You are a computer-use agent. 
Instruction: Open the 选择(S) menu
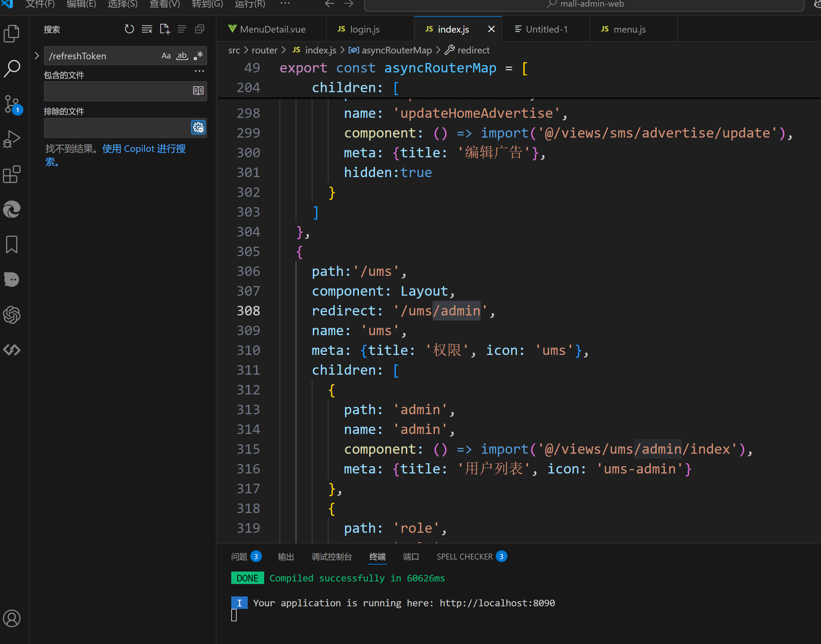(123, 4)
